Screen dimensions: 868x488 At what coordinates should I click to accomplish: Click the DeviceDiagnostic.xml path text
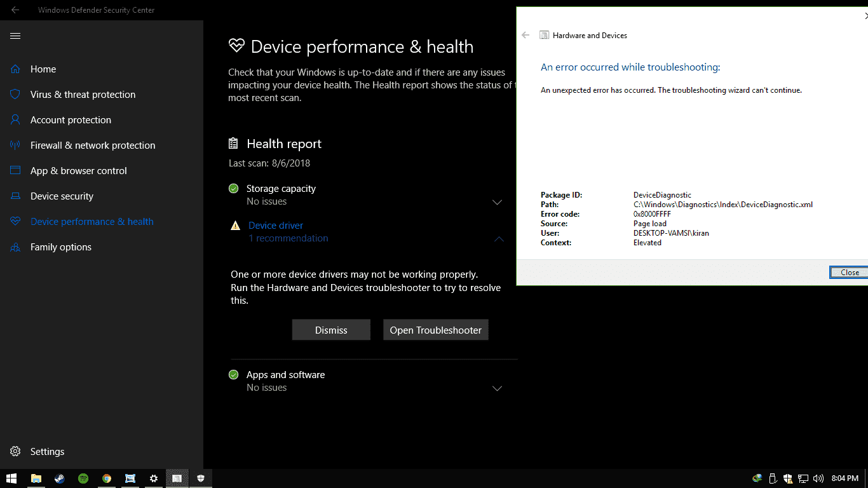point(723,205)
